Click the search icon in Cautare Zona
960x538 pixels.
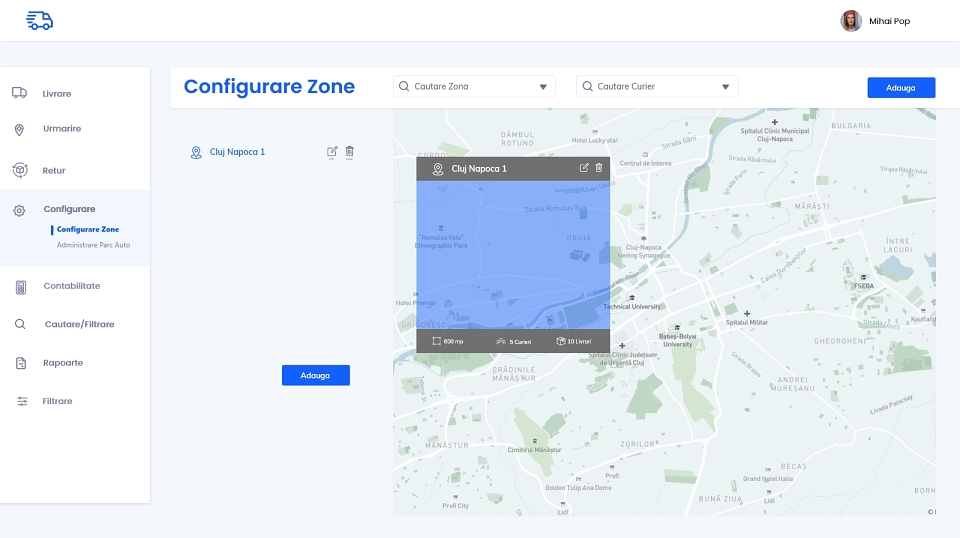point(404,86)
